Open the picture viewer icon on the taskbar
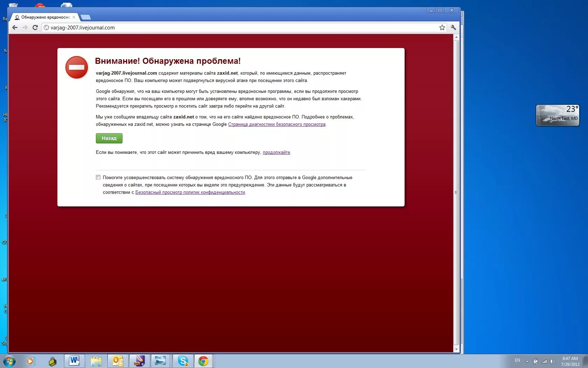 tap(161, 361)
